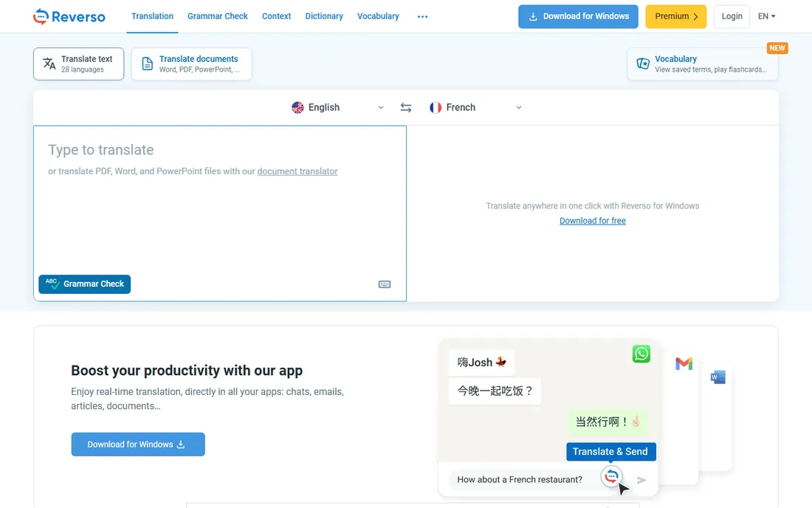The height and width of the screenshot is (508, 812).
Task: Focus the Type to translate text area
Action: click(220, 213)
